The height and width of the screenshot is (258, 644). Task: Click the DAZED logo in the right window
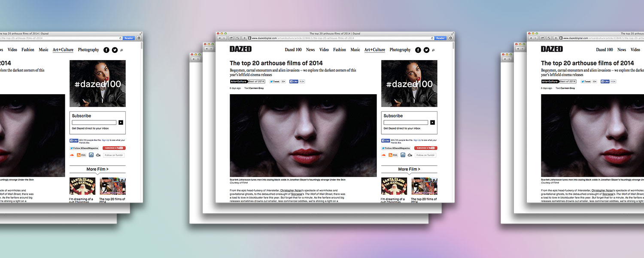[x=552, y=49]
